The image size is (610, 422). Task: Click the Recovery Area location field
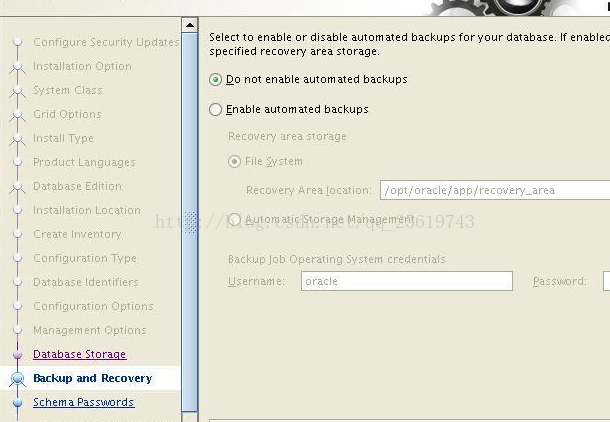click(x=495, y=190)
